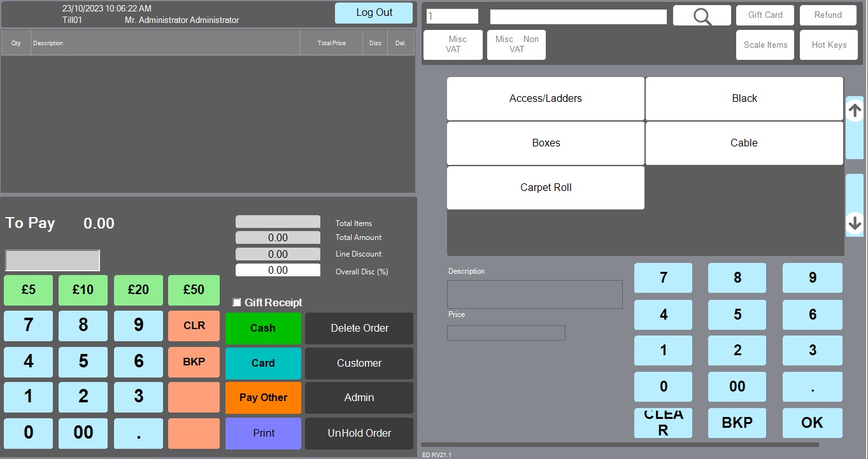Open the Carpet Roll category
The width and height of the screenshot is (868, 459).
coord(545,188)
